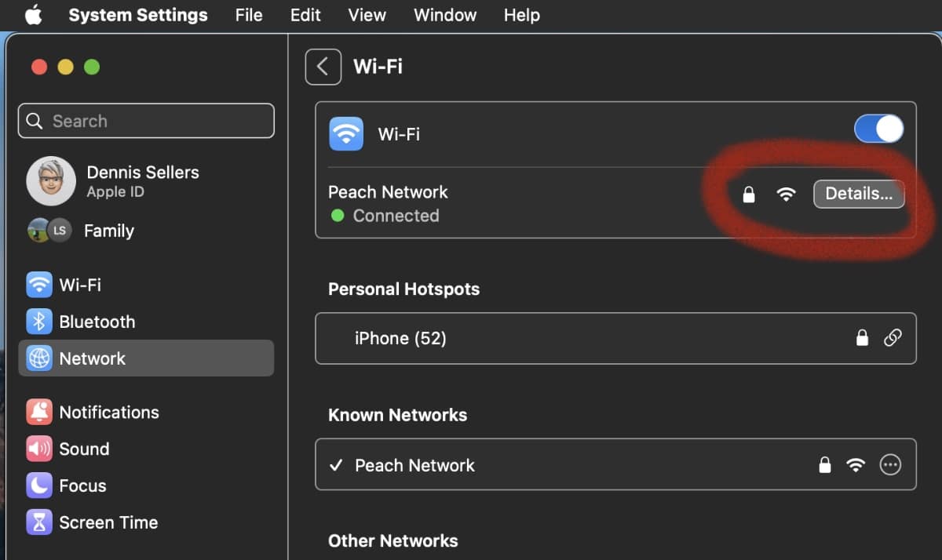Connect to the iPhone (52) hotspot
The height and width of the screenshot is (560, 942).
[x=400, y=338]
